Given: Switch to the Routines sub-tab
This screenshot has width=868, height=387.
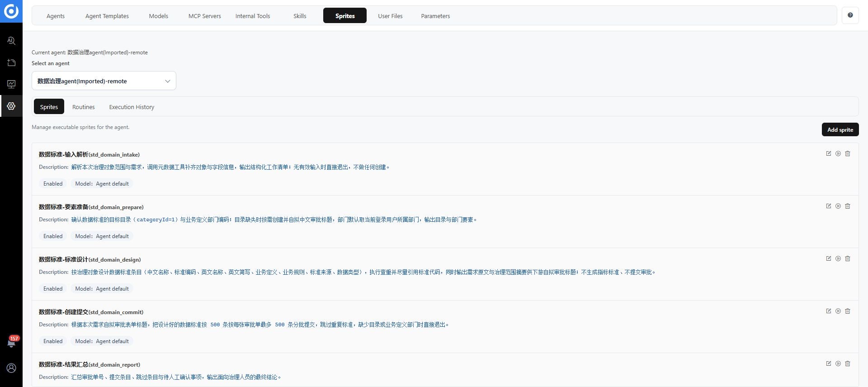Looking at the screenshot, I should pos(84,107).
